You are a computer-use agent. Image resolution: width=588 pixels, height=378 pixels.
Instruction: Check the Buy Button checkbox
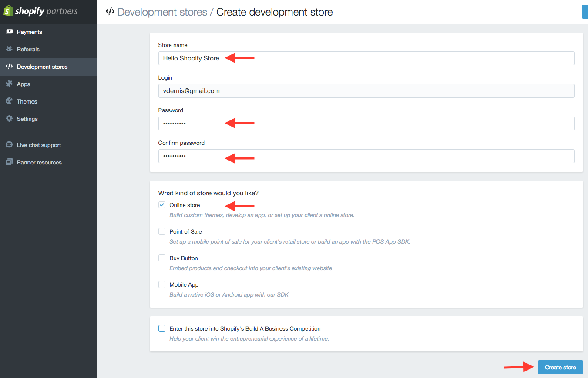[x=162, y=258]
